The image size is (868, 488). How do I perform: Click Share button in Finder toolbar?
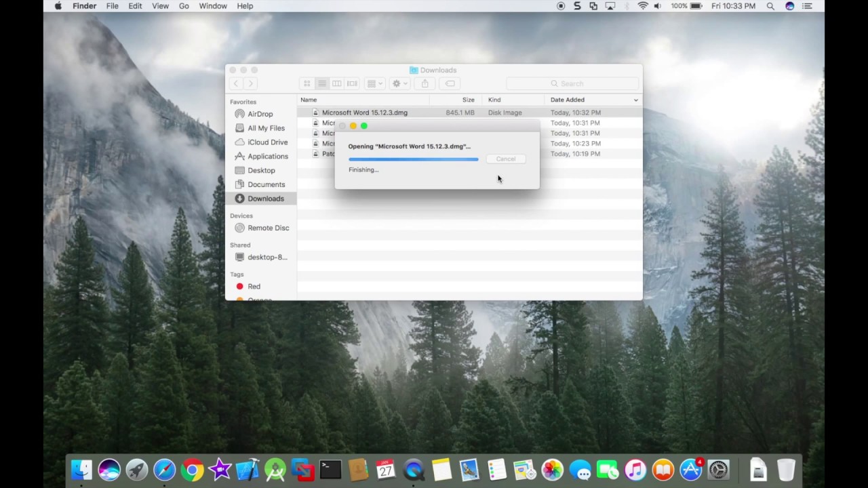[425, 83]
